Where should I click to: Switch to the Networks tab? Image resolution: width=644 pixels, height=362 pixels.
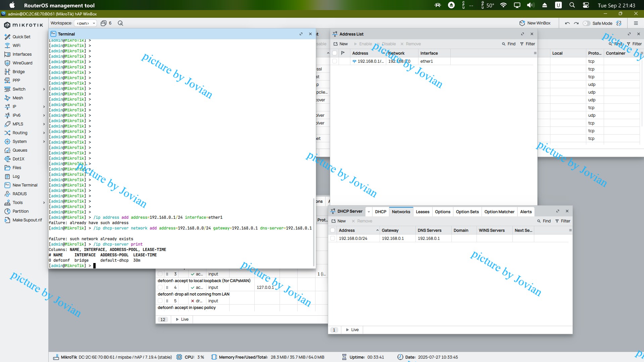pos(401,212)
